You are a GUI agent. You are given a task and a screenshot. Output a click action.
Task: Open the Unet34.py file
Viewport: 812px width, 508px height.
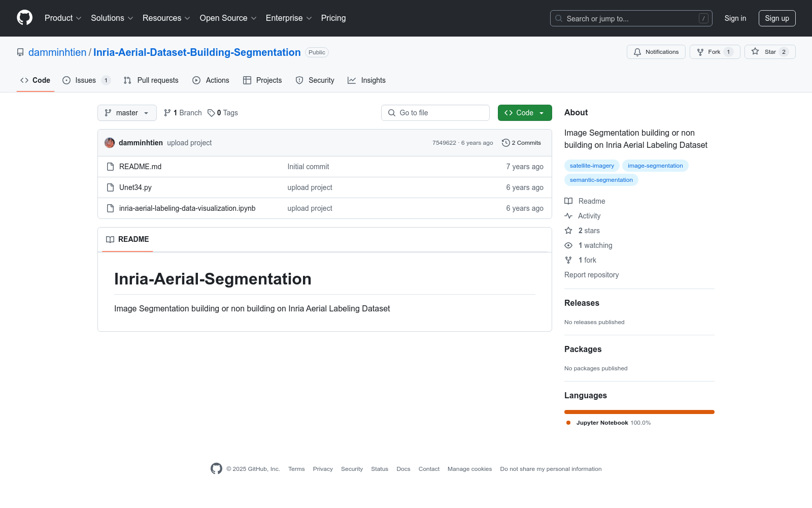point(136,187)
